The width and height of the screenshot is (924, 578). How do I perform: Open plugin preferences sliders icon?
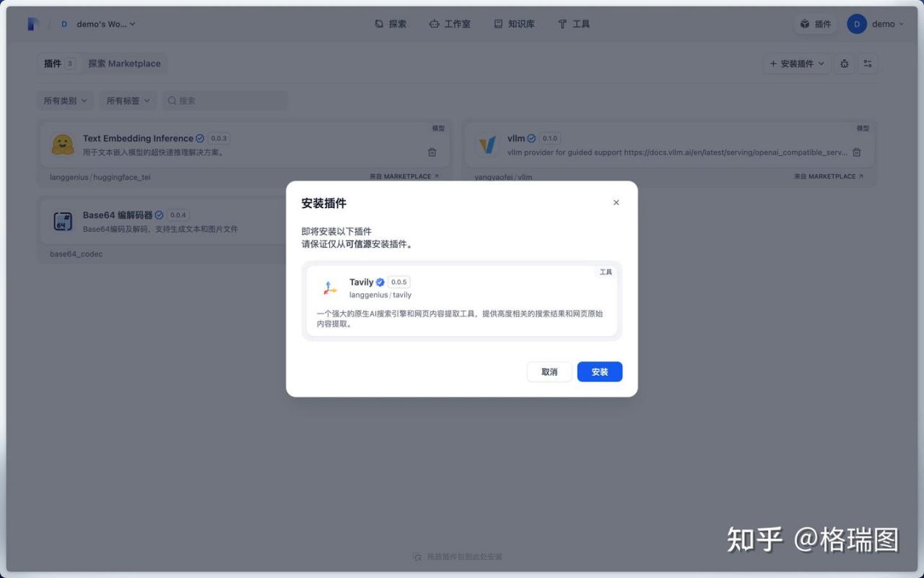tap(868, 64)
